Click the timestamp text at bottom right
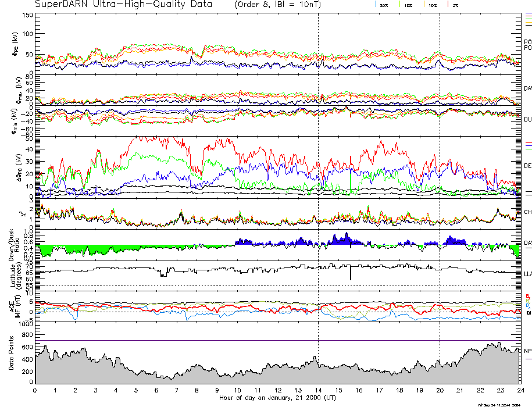The height and width of the screenshot is (407, 532). tap(504, 405)
